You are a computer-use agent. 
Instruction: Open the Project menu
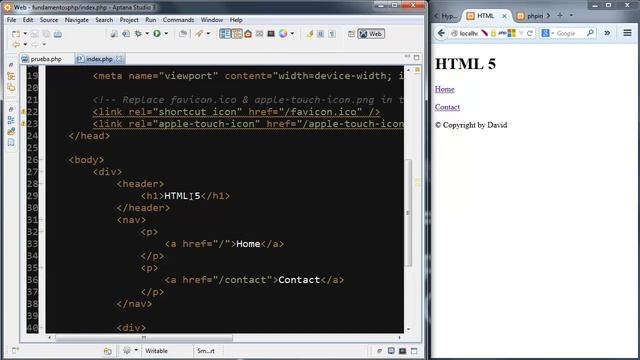pyautogui.click(x=129, y=20)
